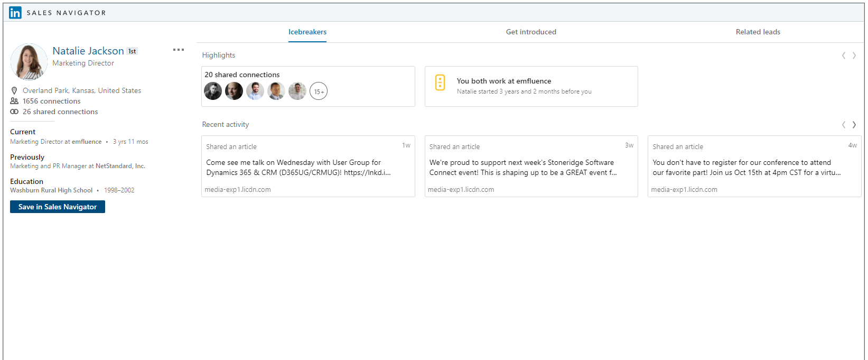
Task: Switch to the Get introduced tab
Action: click(531, 32)
